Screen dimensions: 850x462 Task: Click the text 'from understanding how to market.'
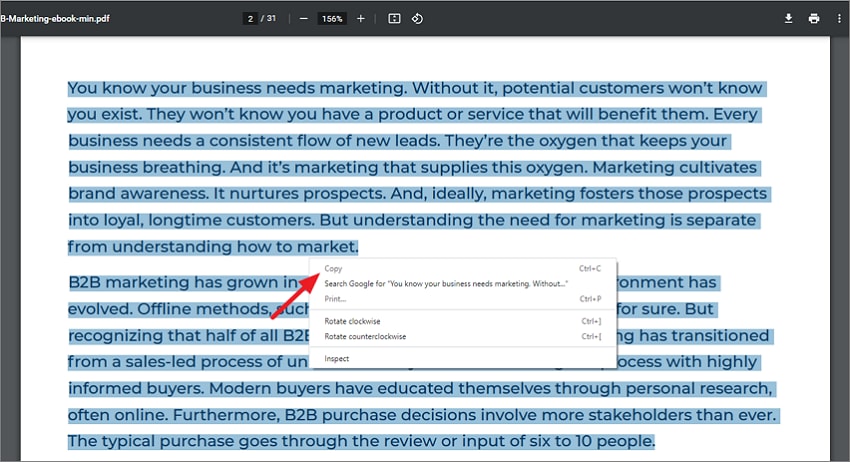point(213,247)
